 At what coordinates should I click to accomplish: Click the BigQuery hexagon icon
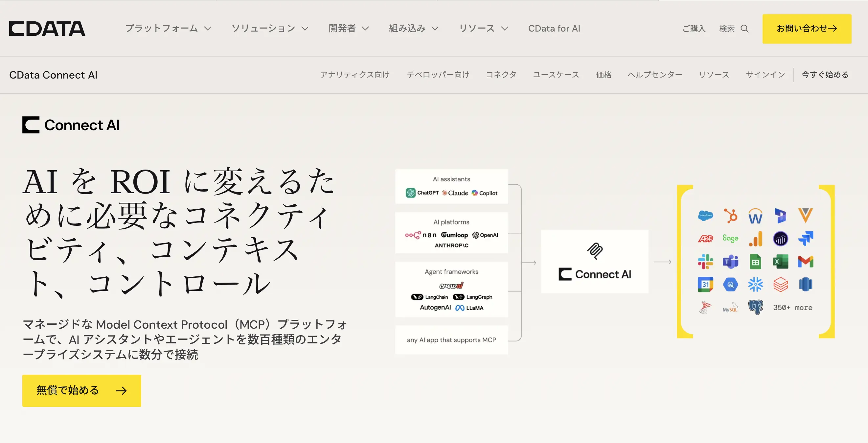tap(731, 285)
